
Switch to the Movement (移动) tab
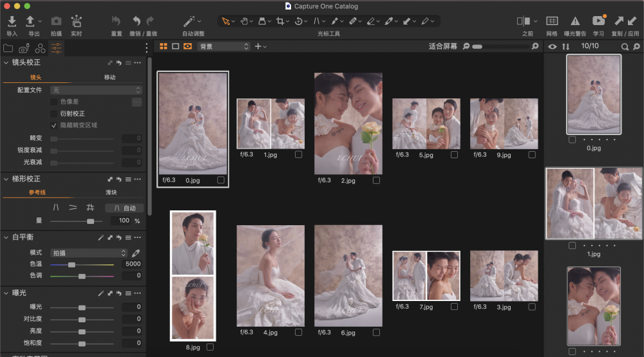coord(110,78)
